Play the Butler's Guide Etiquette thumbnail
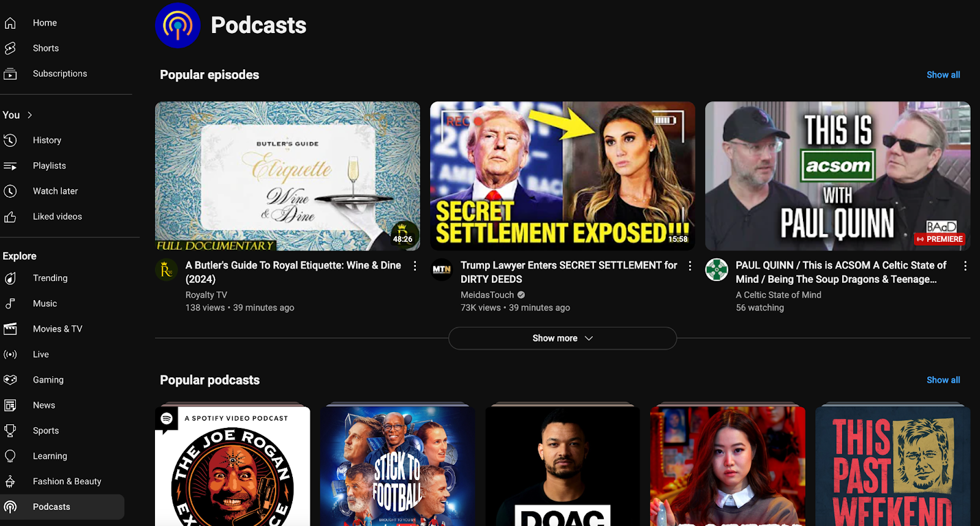 287,176
